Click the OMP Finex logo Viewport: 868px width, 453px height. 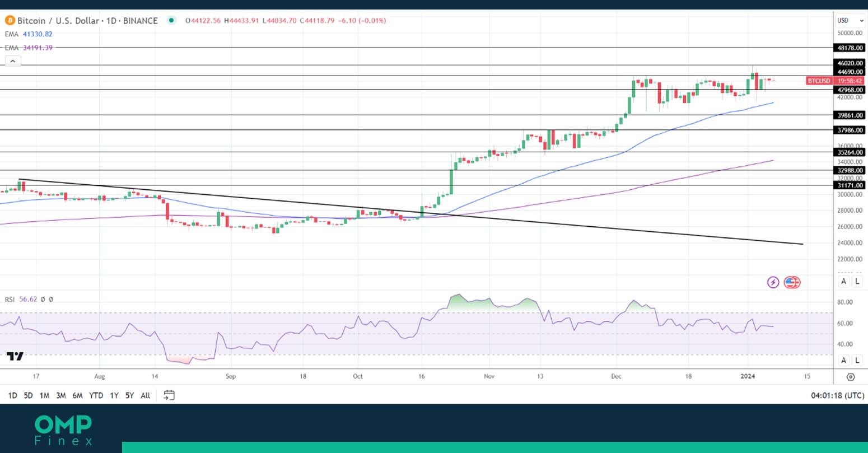coord(63,430)
